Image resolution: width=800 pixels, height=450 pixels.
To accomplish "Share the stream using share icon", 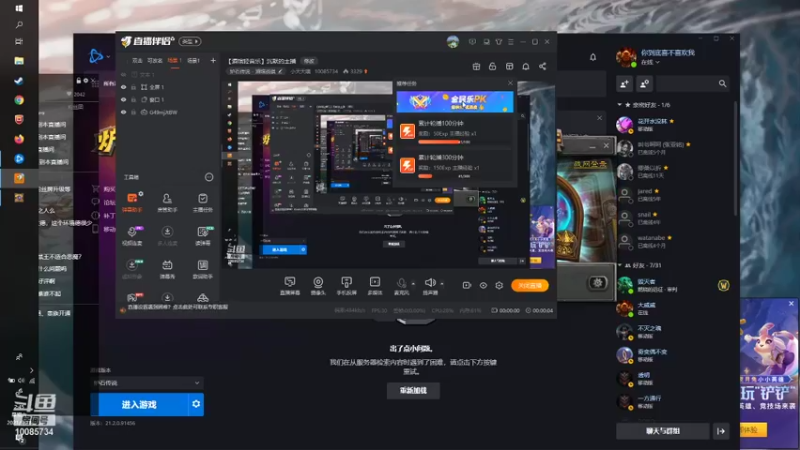I will (542, 66).
